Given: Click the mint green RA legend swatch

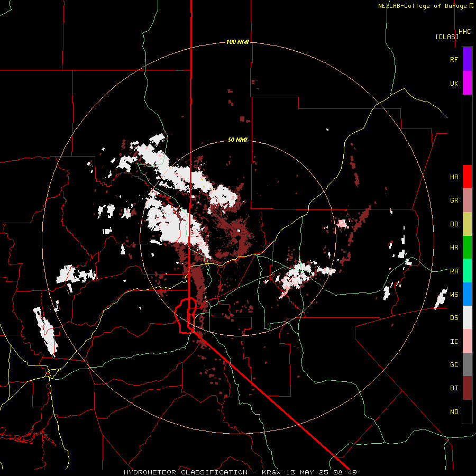Looking at the screenshot, I should (x=467, y=271).
